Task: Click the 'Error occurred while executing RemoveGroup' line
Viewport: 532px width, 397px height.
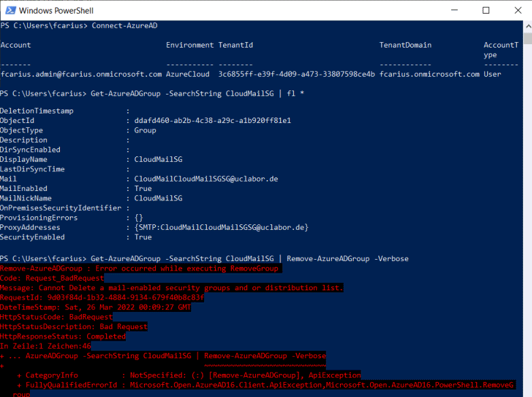Action: coord(141,269)
